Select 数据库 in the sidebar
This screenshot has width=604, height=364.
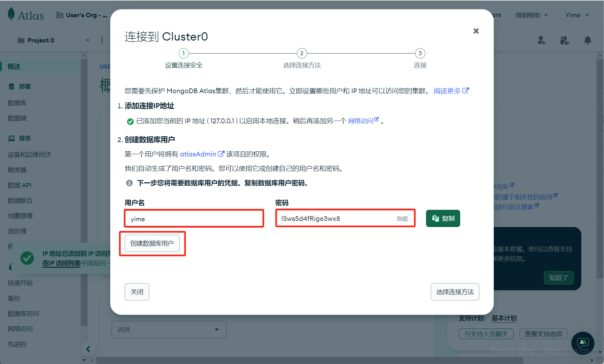tap(17, 103)
